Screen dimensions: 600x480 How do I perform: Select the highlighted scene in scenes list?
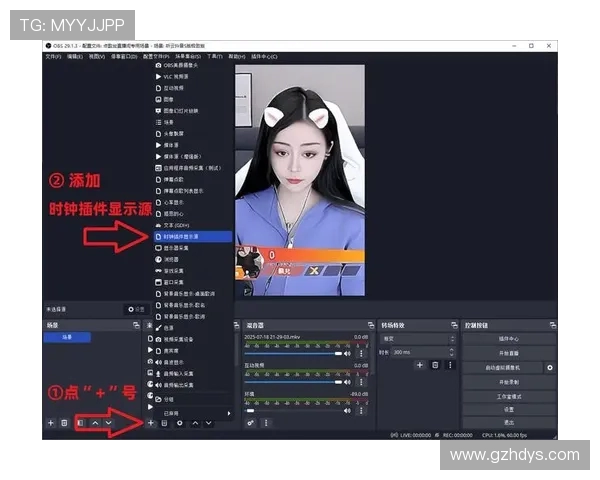(x=67, y=337)
